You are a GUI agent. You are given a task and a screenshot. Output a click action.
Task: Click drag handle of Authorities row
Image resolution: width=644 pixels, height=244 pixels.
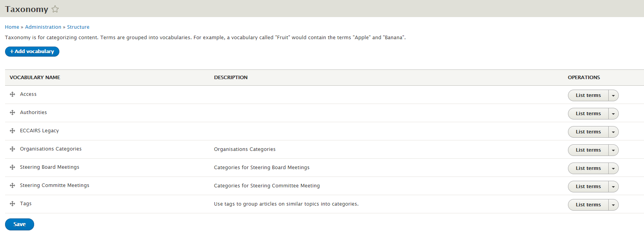pos(12,112)
